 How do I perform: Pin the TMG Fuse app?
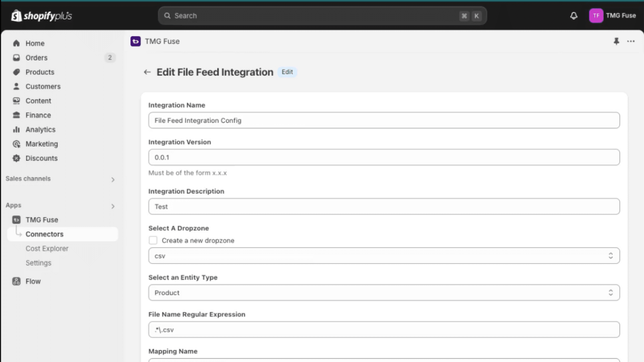[x=616, y=41]
